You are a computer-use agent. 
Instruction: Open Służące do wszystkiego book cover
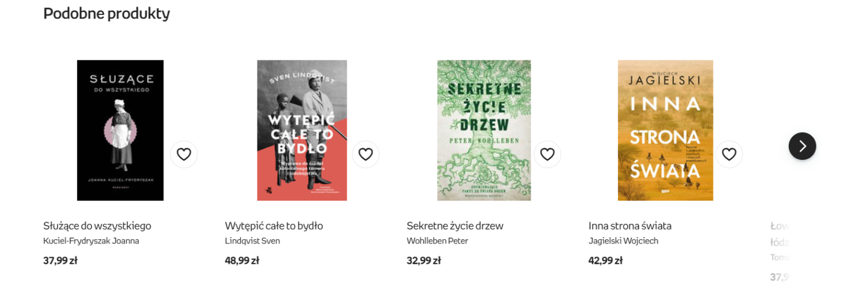point(120,130)
